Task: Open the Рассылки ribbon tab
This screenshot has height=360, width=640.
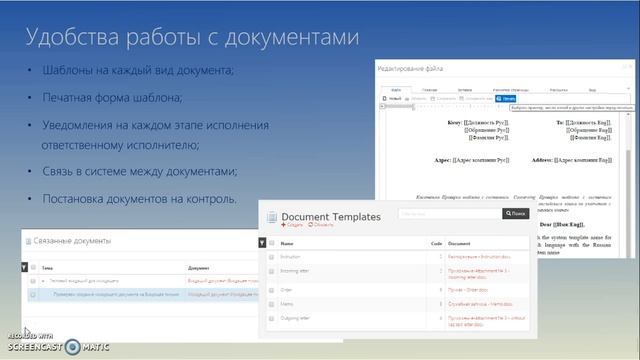Action: tap(558, 90)
